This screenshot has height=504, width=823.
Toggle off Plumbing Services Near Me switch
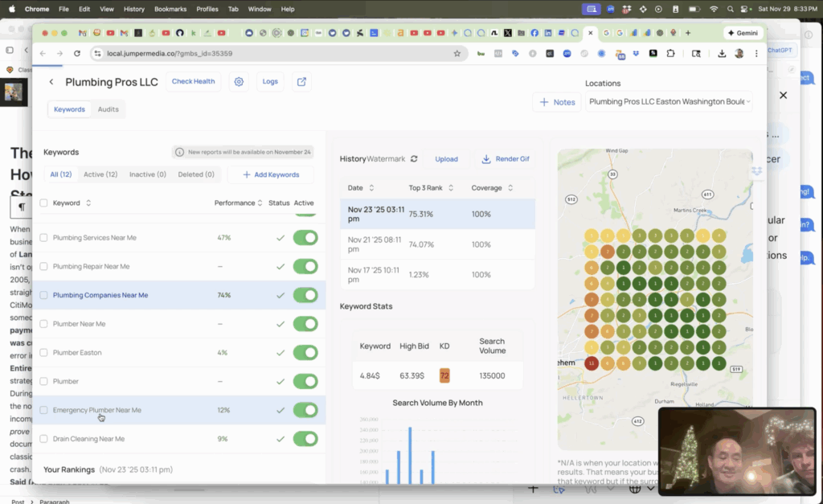pos(305,238)
